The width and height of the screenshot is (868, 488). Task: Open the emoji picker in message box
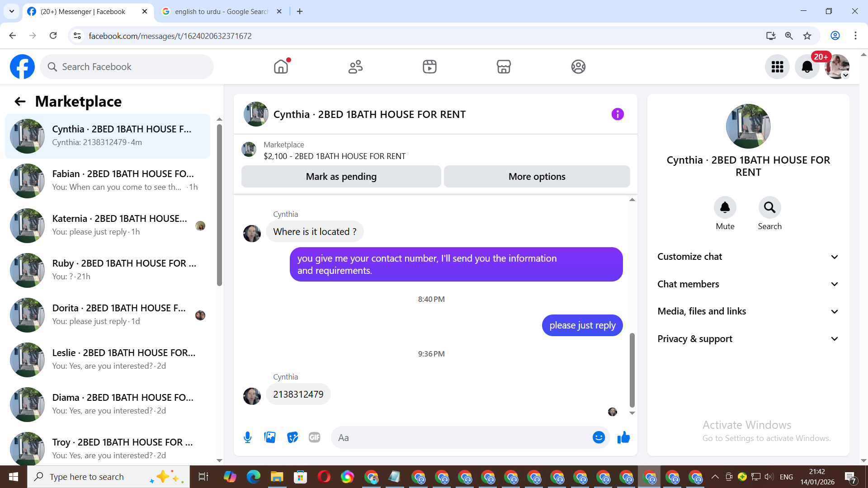(599, 437)
